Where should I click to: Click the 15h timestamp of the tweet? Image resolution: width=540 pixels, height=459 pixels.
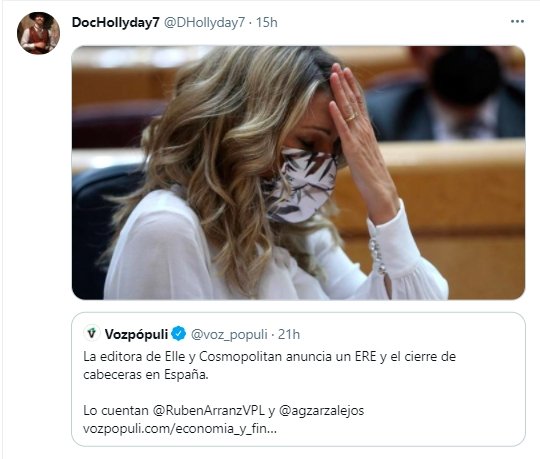267,22
